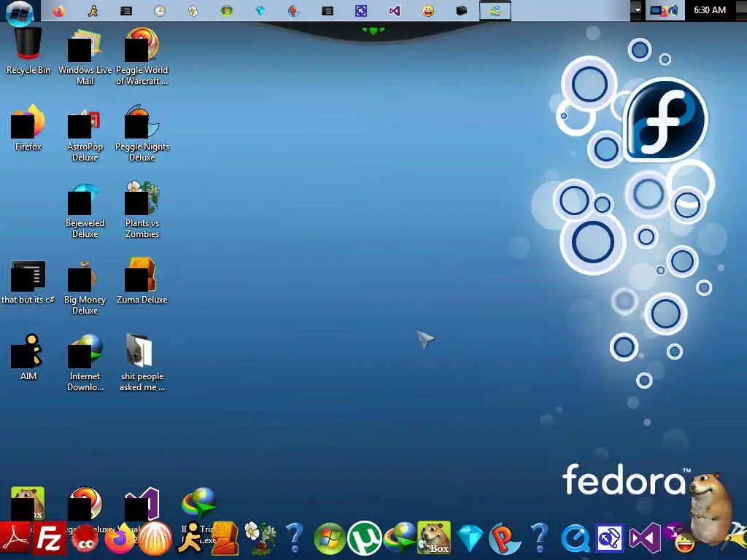Select the AIM desktop shortcut
Image resolution: width=747 pixels, height=560 pixels.
coord(28,357)
